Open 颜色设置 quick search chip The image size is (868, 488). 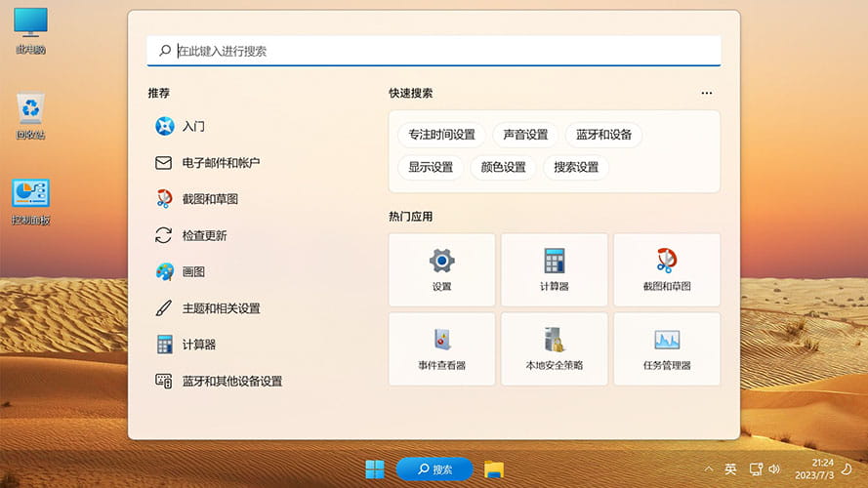503,167
